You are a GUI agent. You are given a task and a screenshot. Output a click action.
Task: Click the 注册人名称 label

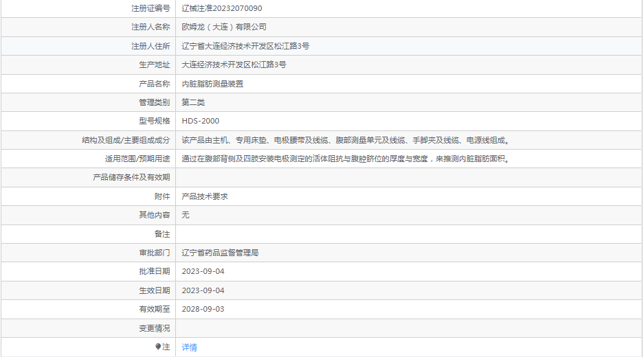[x=151, y=27]
